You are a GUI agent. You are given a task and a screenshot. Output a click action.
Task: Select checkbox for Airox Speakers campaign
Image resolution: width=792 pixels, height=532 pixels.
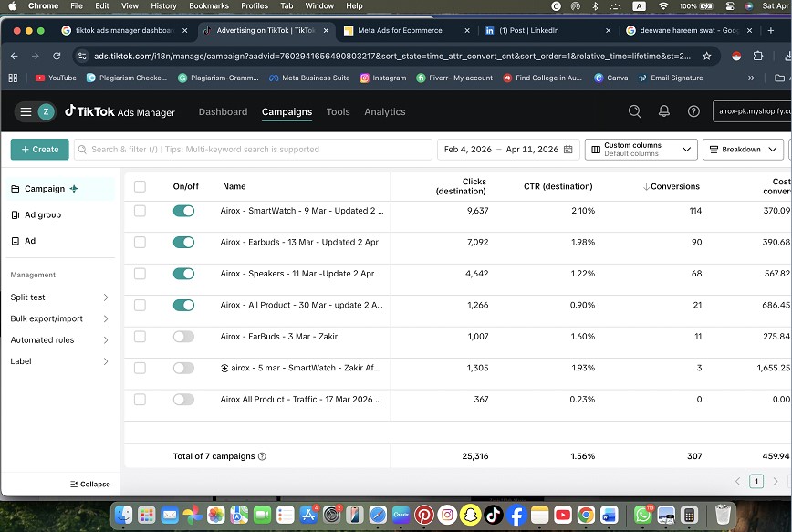[140, 274]
